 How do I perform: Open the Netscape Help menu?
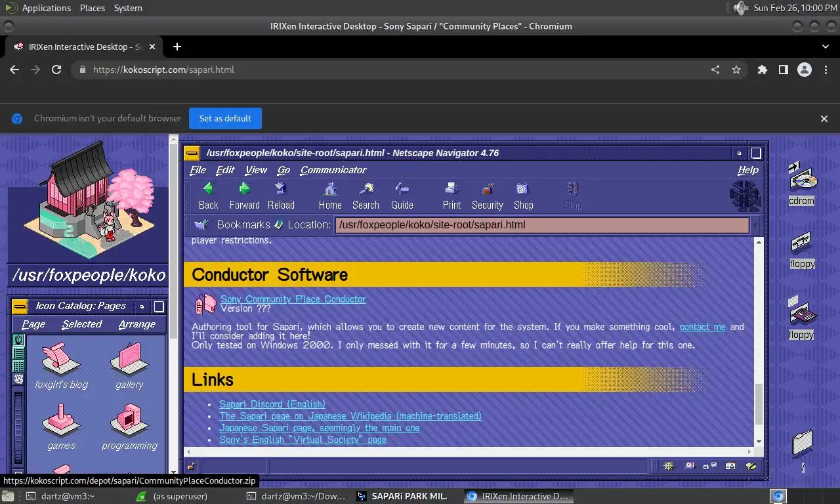pos(748,170)
